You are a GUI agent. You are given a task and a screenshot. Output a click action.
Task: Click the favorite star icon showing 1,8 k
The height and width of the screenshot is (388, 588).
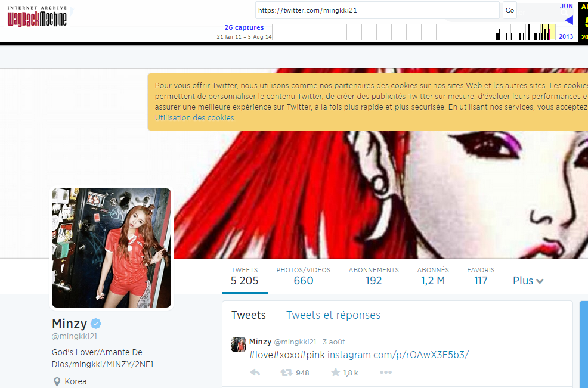[336, 373]
